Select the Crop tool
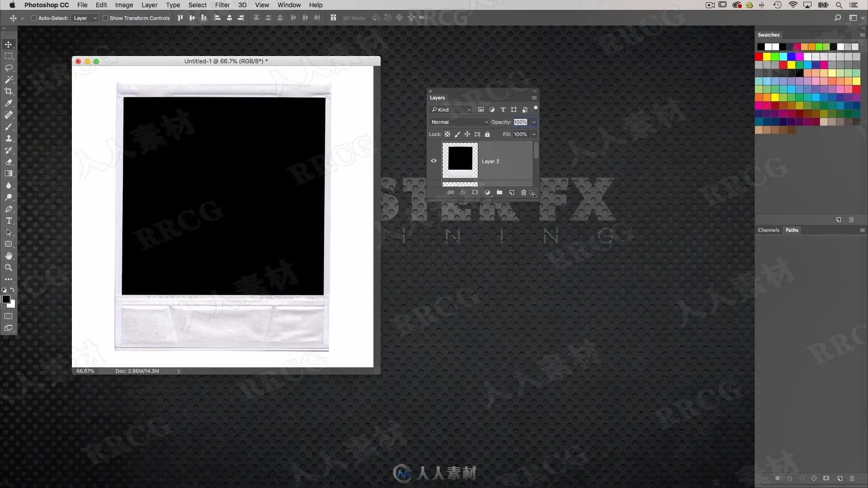 point(9,91)
